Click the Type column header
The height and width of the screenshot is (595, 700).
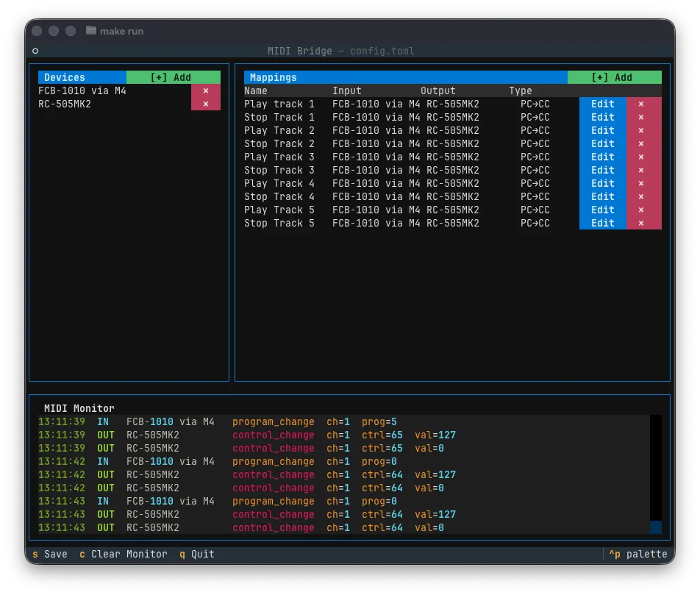(521, 90)
